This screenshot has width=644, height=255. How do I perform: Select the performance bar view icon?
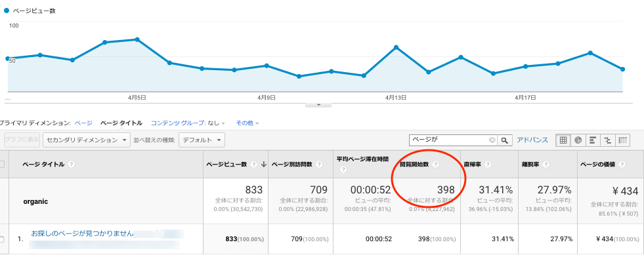[x=593, y=140]
